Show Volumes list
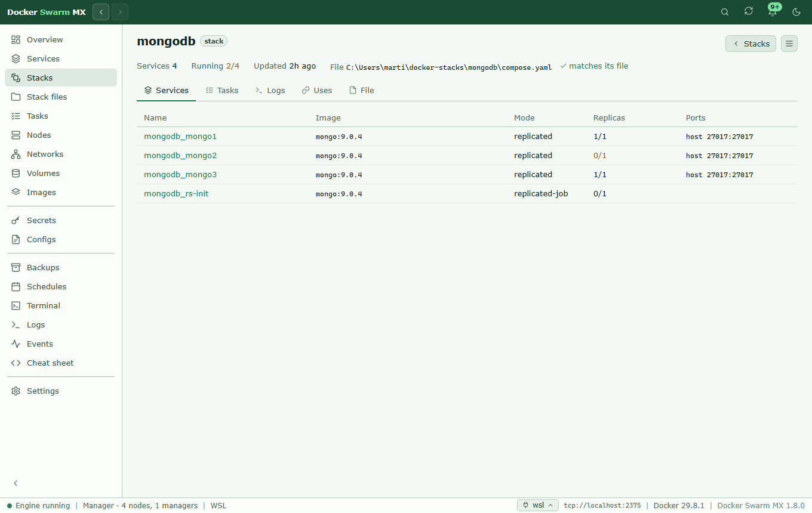The height and width of the screenshot is (513, 812). (61, 173)
